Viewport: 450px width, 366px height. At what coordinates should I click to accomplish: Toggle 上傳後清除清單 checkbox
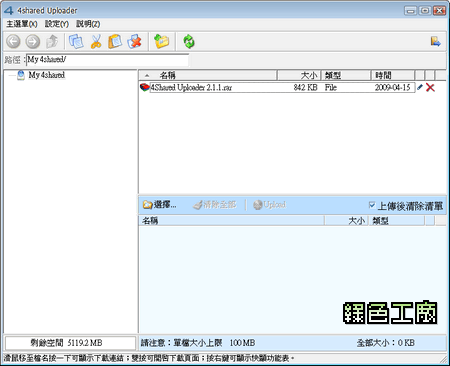(372, 205)
